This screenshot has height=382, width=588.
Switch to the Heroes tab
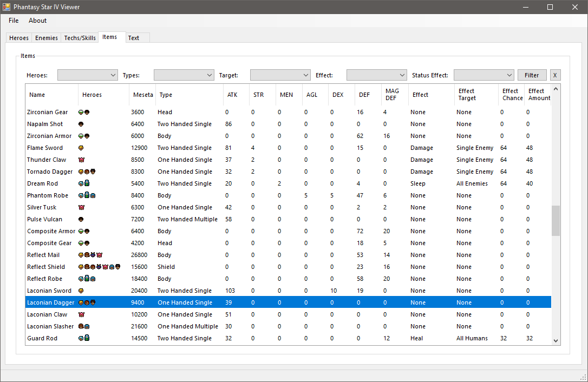[19, 38]
